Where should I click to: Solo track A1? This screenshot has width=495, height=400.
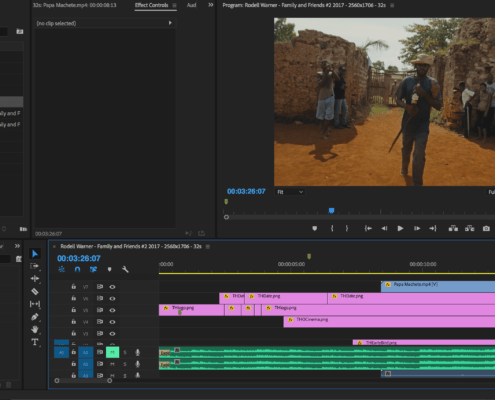(x=125, y=352)
